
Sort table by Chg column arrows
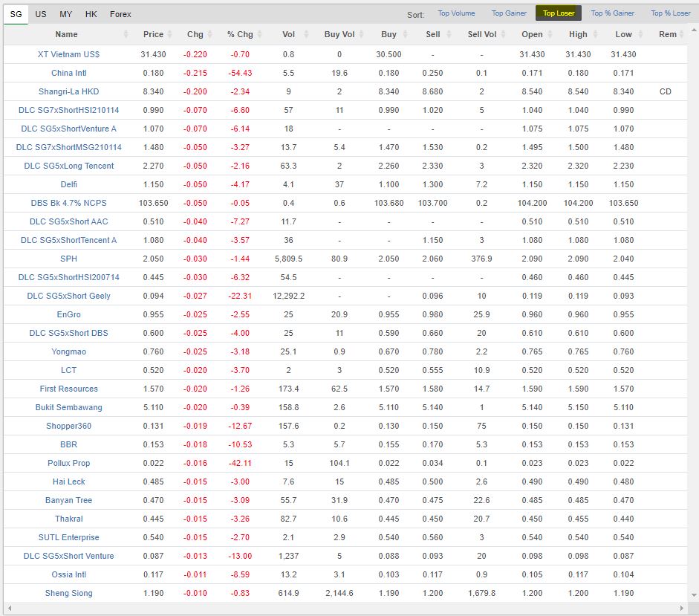(210, 34)
